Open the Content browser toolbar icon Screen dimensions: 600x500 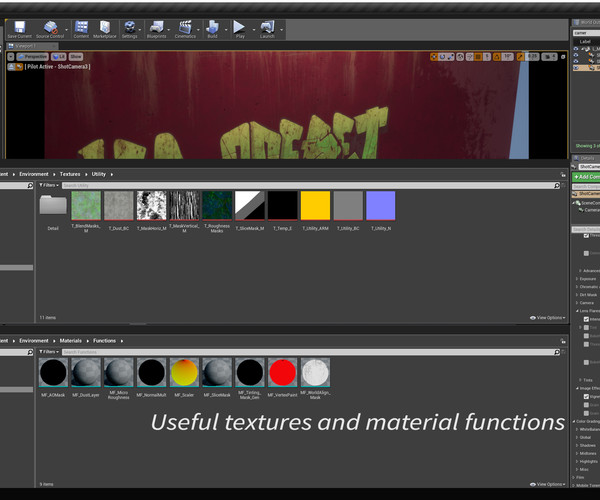(x=81, y=29)
